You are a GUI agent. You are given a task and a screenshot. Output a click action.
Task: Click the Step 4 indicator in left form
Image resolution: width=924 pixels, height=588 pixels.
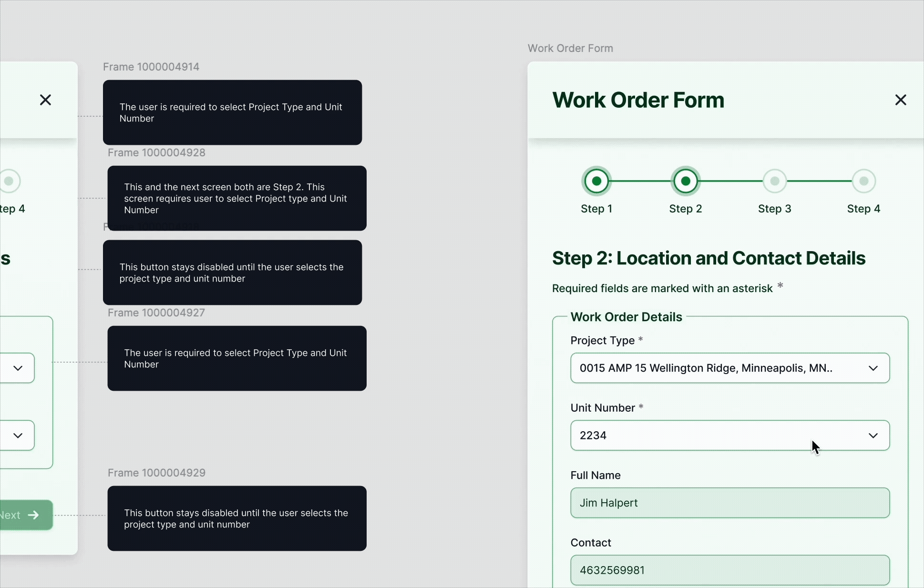[9, 181]
